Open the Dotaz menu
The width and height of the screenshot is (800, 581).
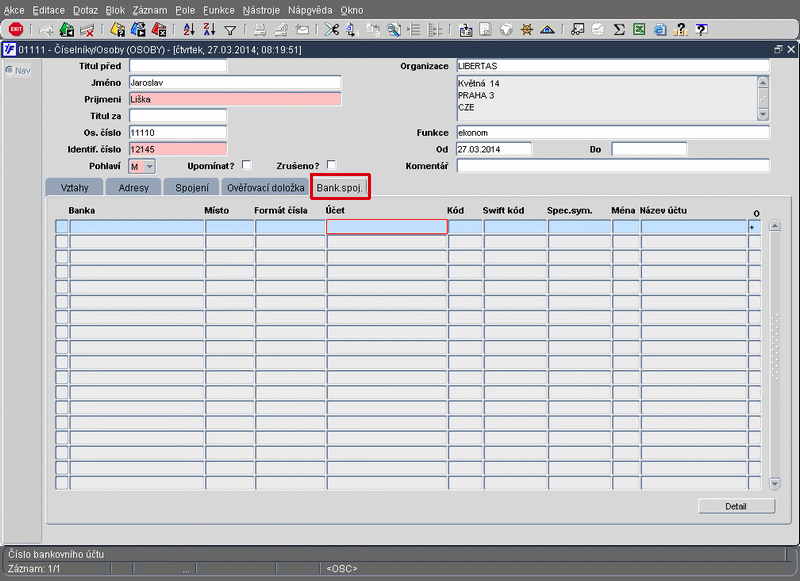click(x=85, y=10)
